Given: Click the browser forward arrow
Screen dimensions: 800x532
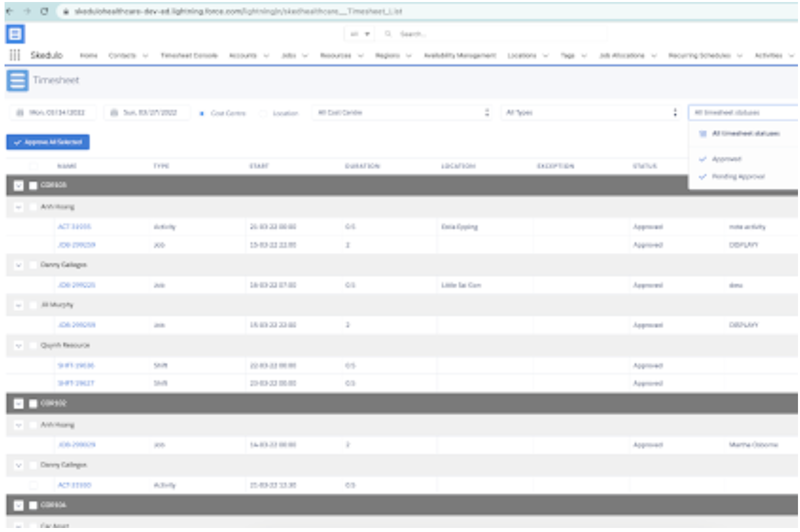Looking at the screenshot, I should tap(27, 11).
